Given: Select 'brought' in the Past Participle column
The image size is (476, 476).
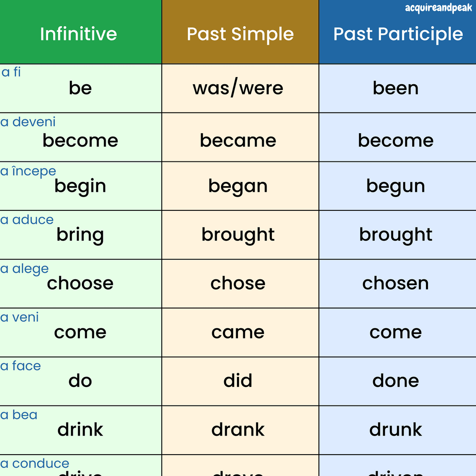Looking at the screenshot, I should coord(396,235).
